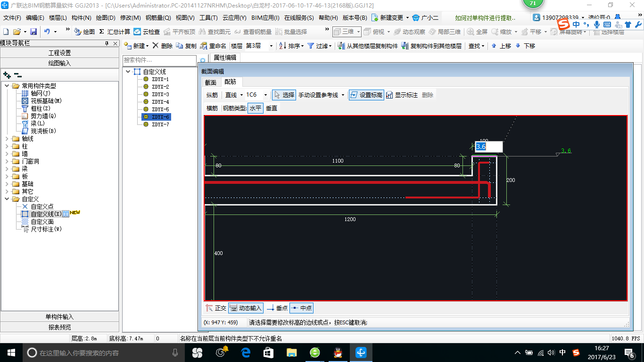Toggle 动态输入 dynamic input
The image size is (644, 362).
pos(246,308)
